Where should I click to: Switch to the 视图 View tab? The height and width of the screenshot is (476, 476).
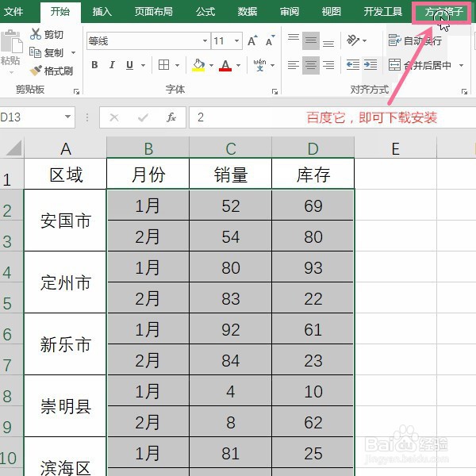click(x=331, y=12)
